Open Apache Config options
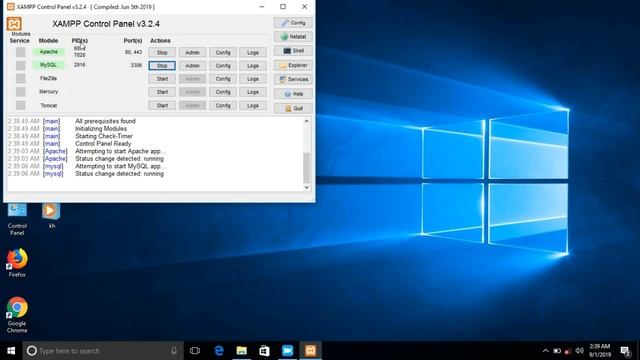This screenshot has width=640, height=360. 223,52
